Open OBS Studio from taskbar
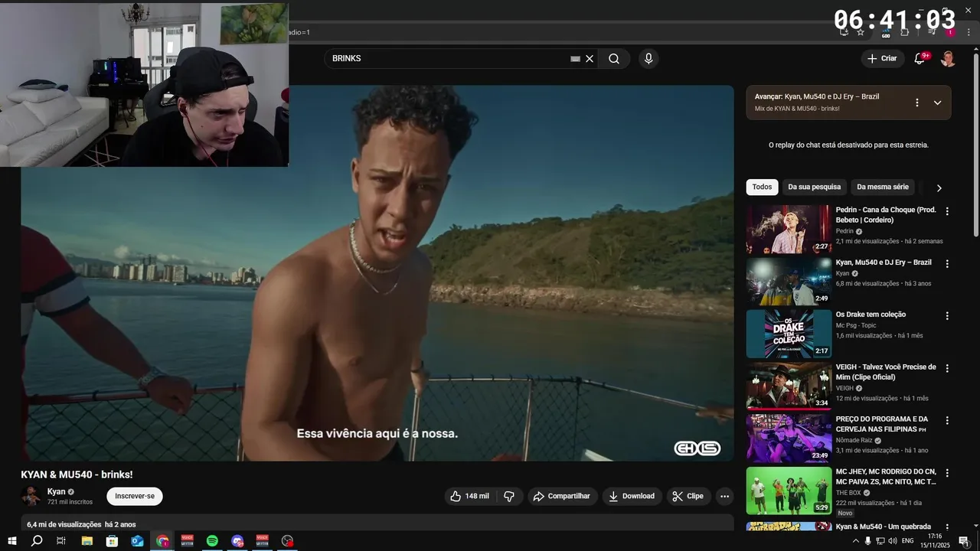The height and width of the screenshot is (551, 980). click(287, 541)
